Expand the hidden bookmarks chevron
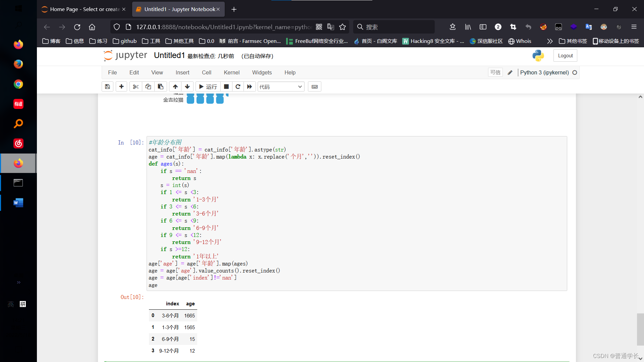The image size is (644, 362). pos(549,41)
